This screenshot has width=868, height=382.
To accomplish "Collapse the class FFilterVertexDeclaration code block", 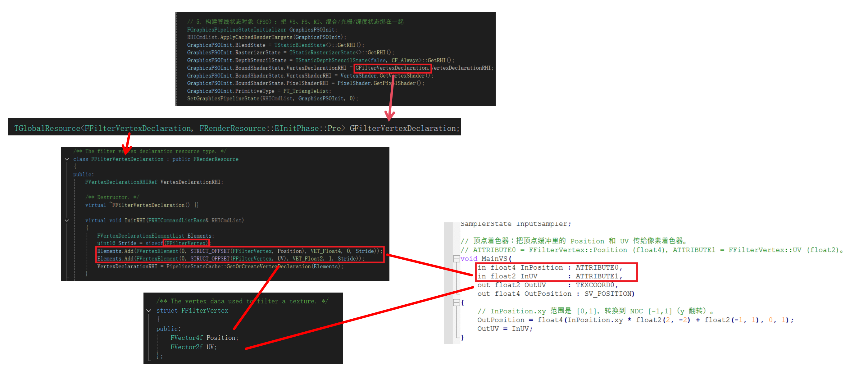I will 67,159.
